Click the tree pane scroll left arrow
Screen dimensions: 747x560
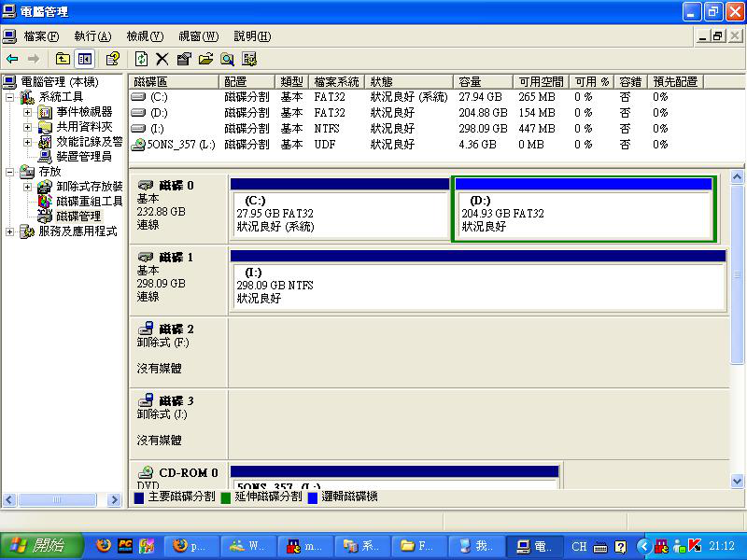tap(9, 499)
